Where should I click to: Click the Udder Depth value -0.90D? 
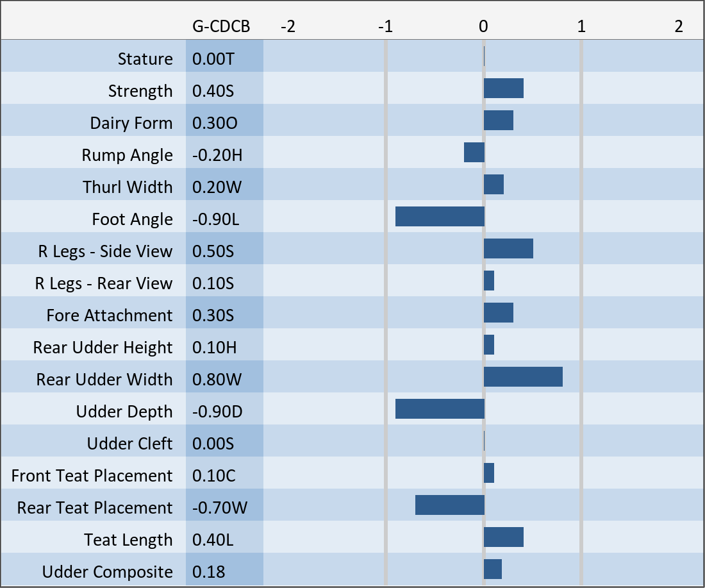(x=217, y=412)
